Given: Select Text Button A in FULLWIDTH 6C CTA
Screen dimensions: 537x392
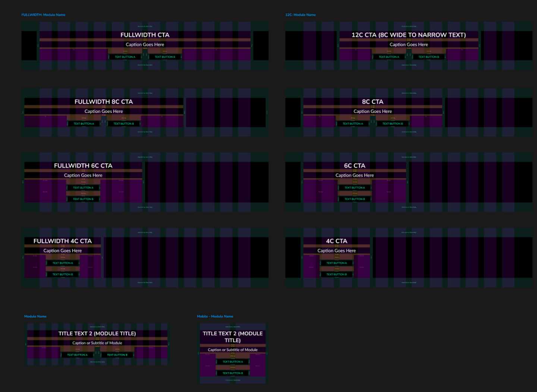Looking at the screenshot, I should tap(83, 188).
